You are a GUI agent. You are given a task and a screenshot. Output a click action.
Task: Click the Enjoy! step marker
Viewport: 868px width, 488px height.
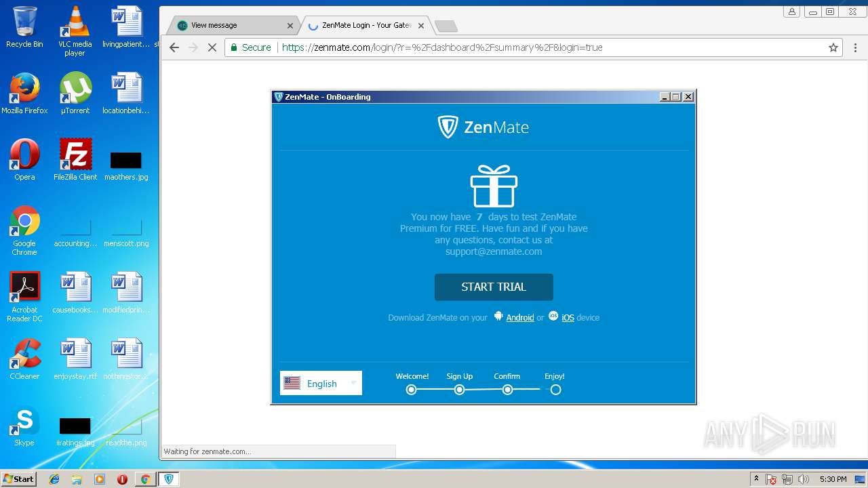click(x=555, y=390)
